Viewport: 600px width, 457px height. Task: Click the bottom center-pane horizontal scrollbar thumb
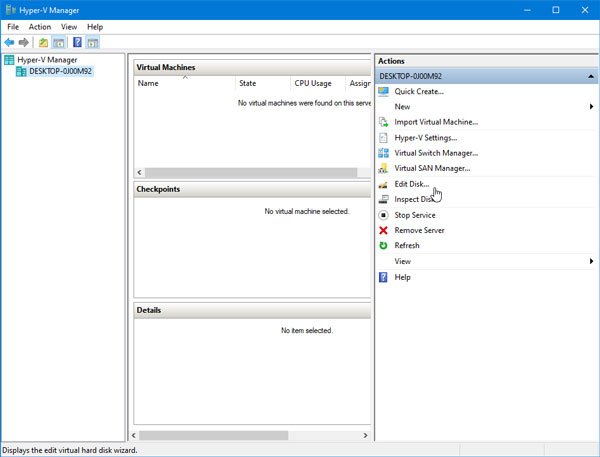click(x=214, y=436)
